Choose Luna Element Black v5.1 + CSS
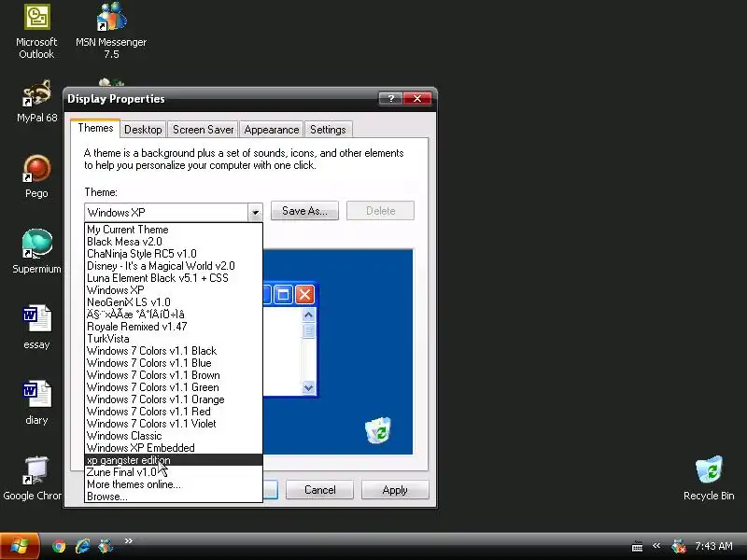This screenshot has width=747, height=560. point(174,278)
